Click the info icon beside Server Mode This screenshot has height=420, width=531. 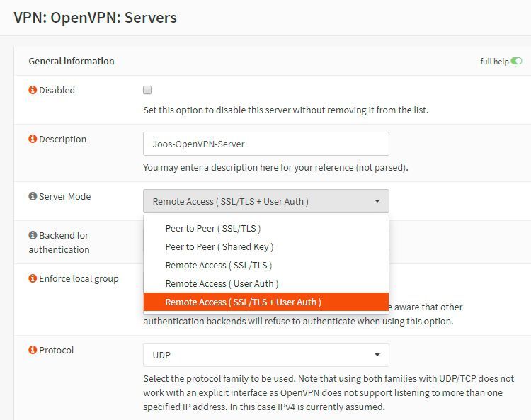click(x=33, y=196)
